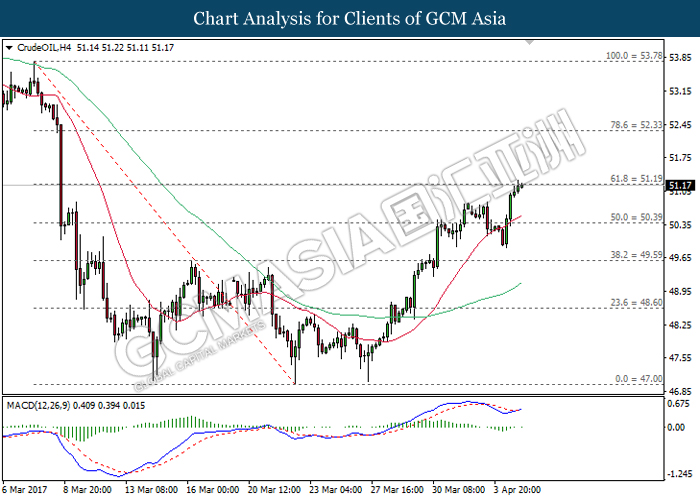Click the 0.00 MACD axis value
Screen dimensions: 700x500
click(x=677, y=427)
